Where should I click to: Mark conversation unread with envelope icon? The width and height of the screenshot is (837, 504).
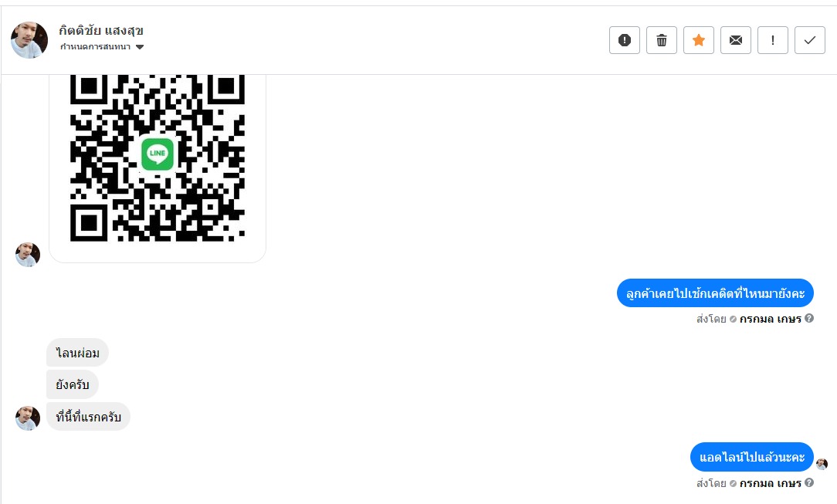pos(736,40)
